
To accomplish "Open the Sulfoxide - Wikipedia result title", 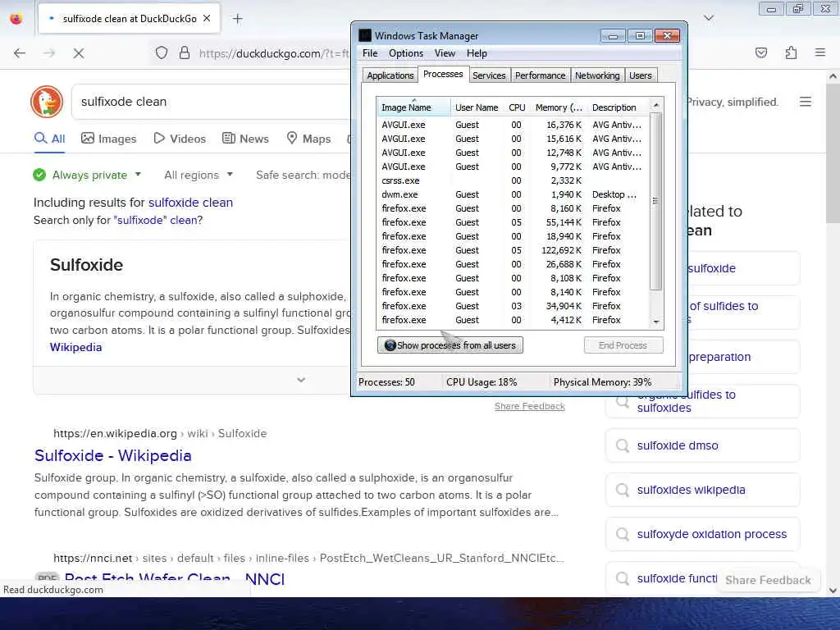I will click(113, 455).
